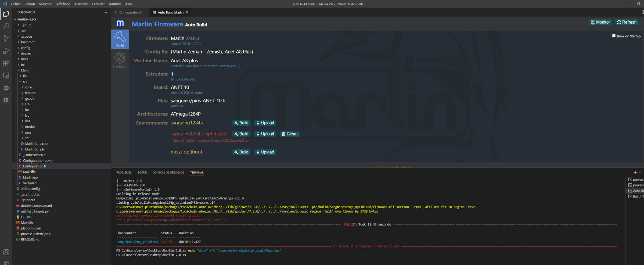This screenshot has height=265, width=644.
Task: Select the Build hammer panel icon
Action: 120,39
